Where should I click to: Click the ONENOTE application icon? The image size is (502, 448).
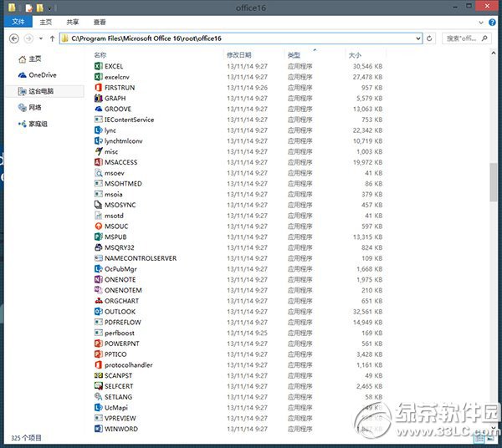click(98, 279)
